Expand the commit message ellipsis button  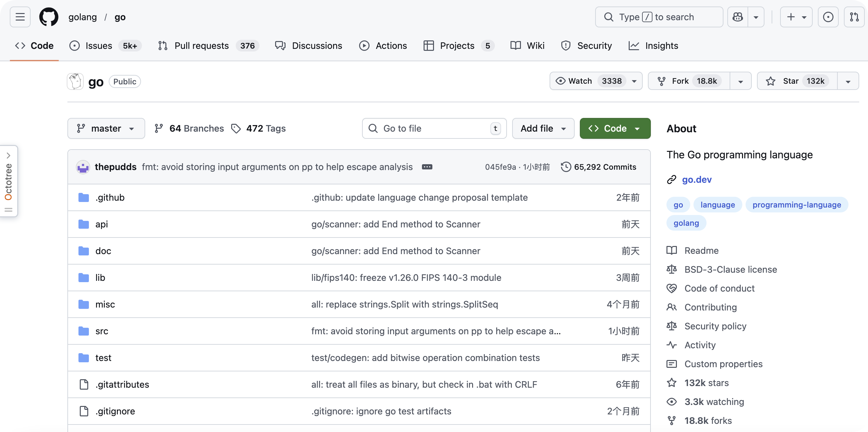click(427, 167)
